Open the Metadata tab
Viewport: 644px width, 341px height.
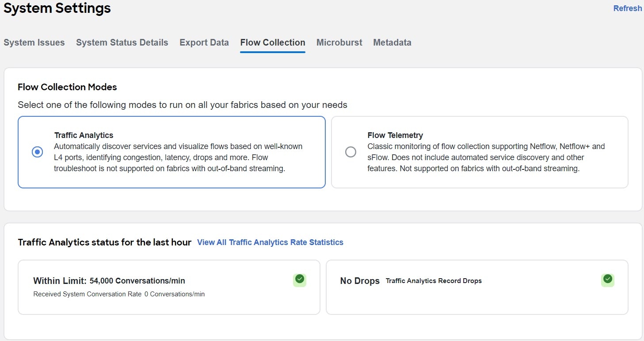[392, 42]
